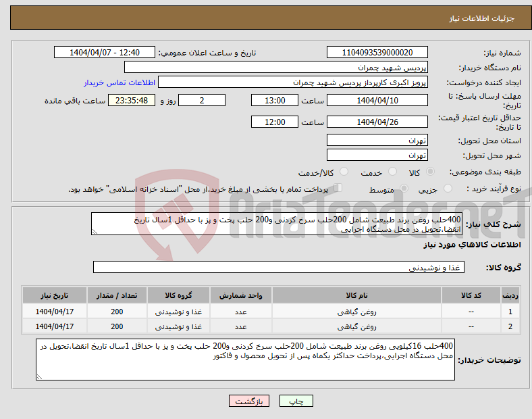Click روغن گیاهی in row 1

coord(356,312)
